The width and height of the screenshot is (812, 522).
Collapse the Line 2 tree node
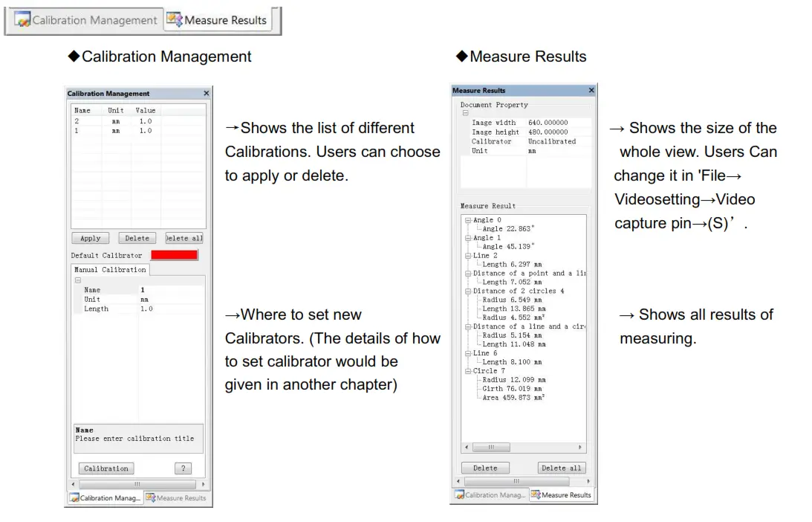(x=468, y=256)
